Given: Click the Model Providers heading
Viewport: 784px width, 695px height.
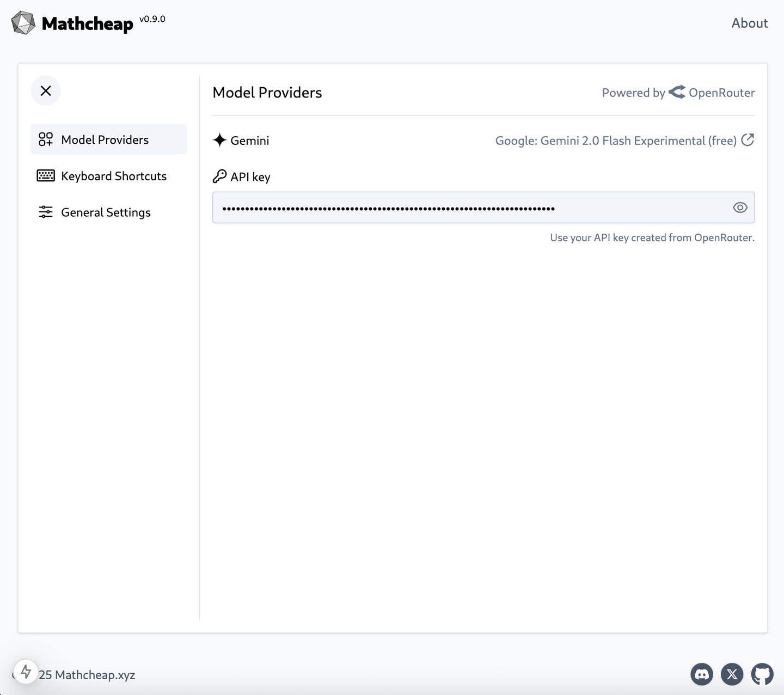Looking at the screenshot, I should pyautogui.click(x=267, y=93).
